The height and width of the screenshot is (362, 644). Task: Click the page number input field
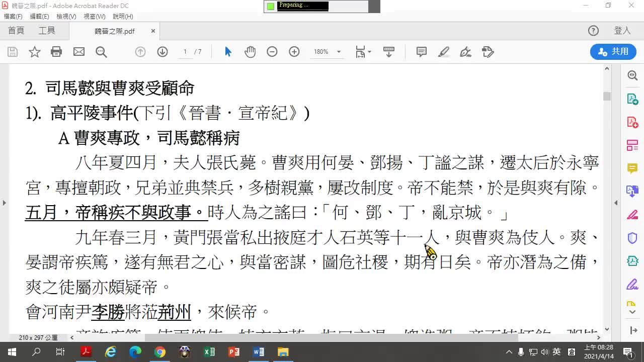point(185,52)
